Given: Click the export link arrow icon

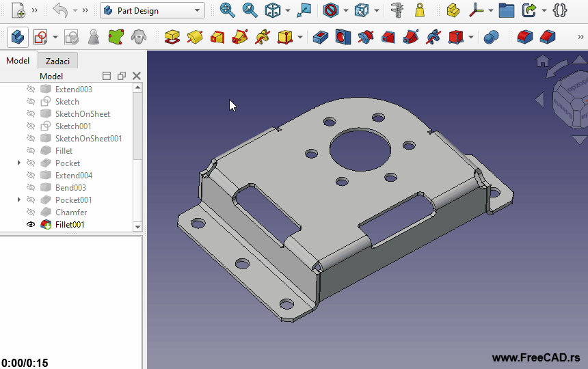Looking at the screenshot, I should pyautogui.click(x=529, y=10).
